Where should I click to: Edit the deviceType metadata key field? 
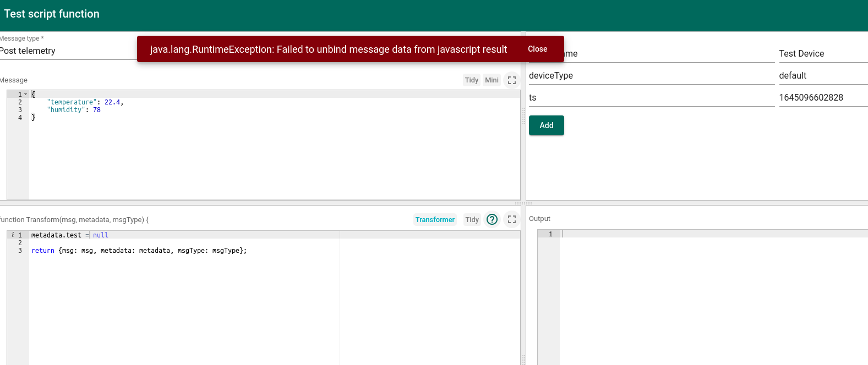click(652, 75)
